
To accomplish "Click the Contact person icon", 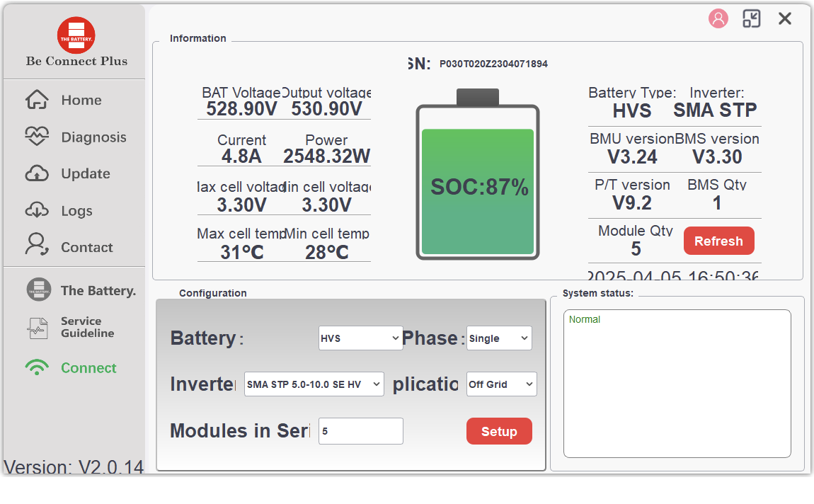I will pos(37,245).
